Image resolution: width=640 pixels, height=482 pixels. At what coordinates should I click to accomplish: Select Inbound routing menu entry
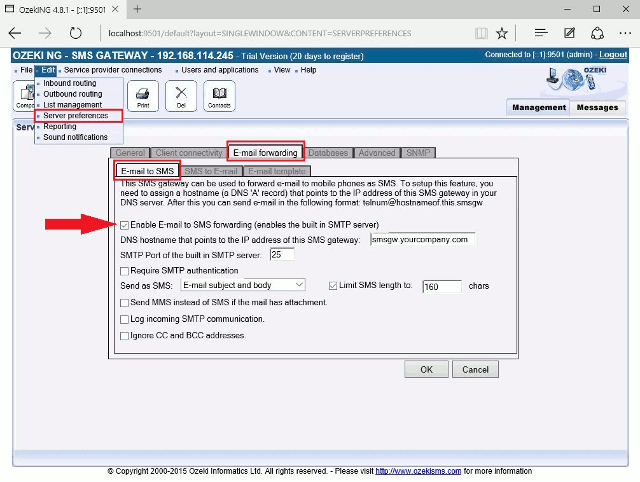(x=70, y=83)
